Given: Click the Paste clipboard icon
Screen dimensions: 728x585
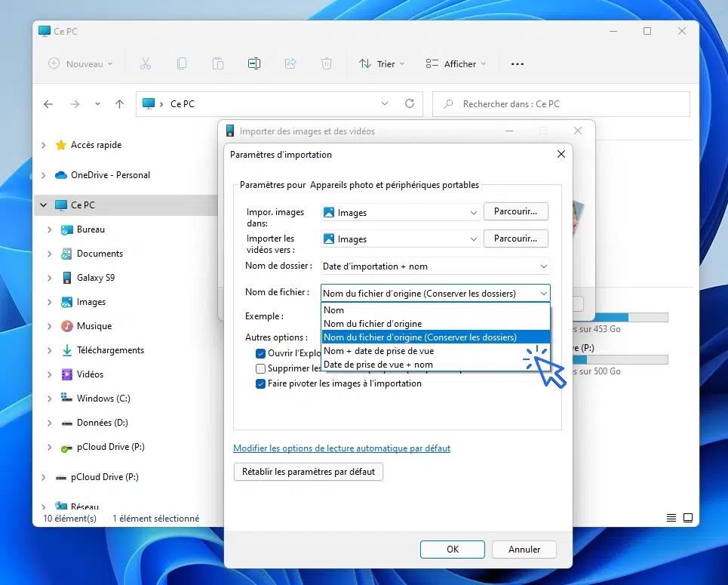Looking at the screenshot, I should pyautogui.click(x=218, y=64).
